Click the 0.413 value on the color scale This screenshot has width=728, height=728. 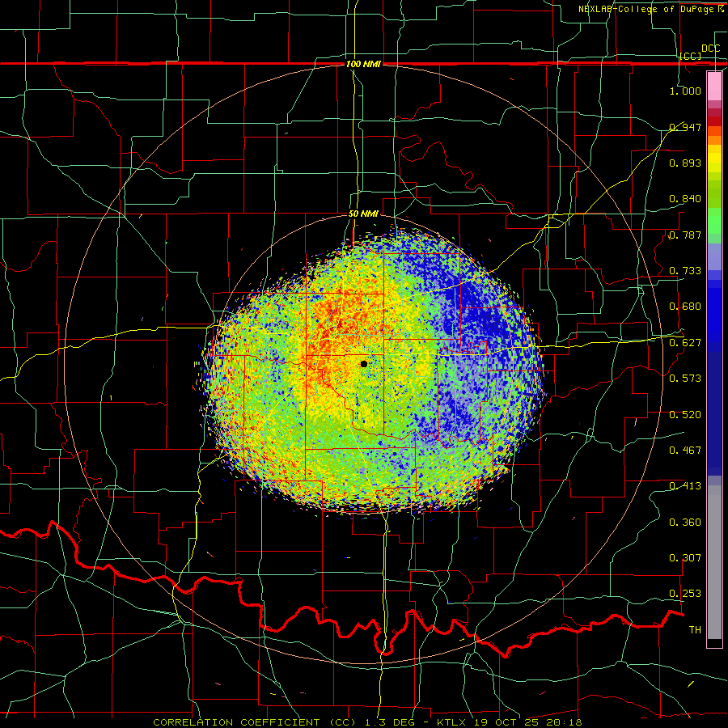[x=685, y=486]
